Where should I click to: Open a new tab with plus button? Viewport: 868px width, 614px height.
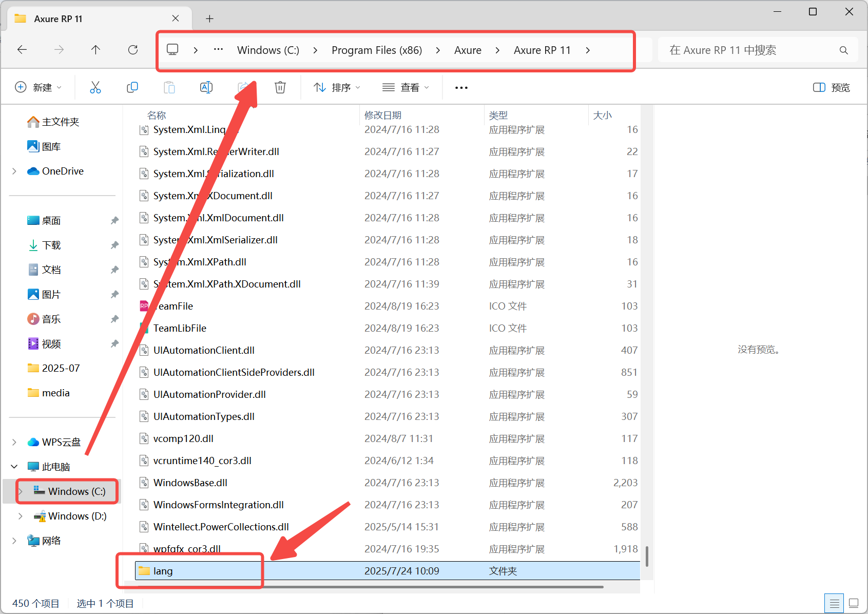tap(209, 19)
